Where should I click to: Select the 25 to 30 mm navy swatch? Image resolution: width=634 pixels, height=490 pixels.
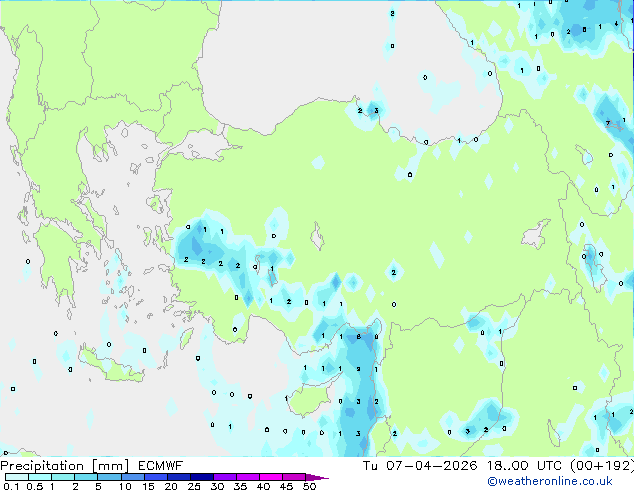pos(202,477)
